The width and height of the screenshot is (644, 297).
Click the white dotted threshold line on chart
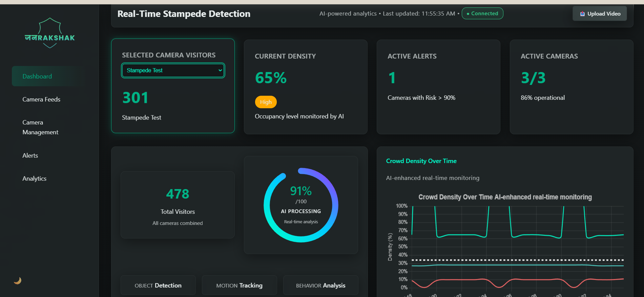click(518, 260)
